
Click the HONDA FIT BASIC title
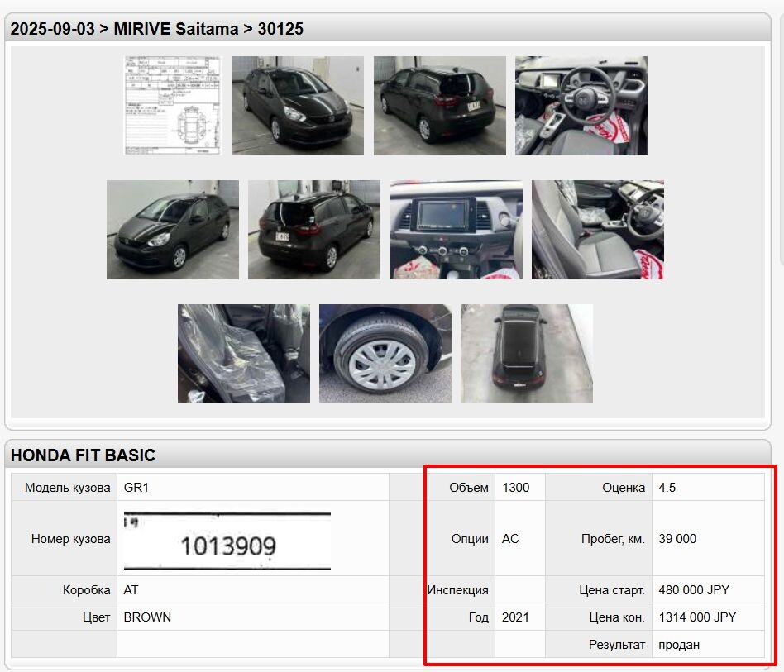point(83,455)
